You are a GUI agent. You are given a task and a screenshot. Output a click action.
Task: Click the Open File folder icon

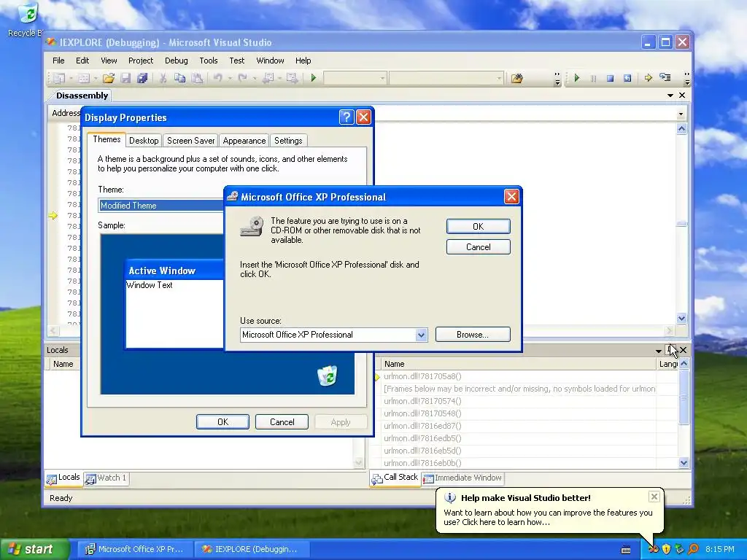coord(109,78)
